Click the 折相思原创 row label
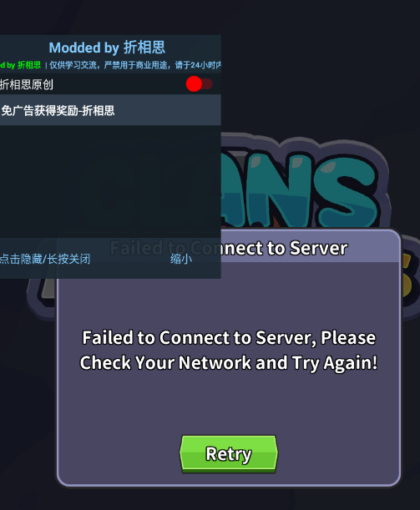420x510 pixels. pos(27,84)
